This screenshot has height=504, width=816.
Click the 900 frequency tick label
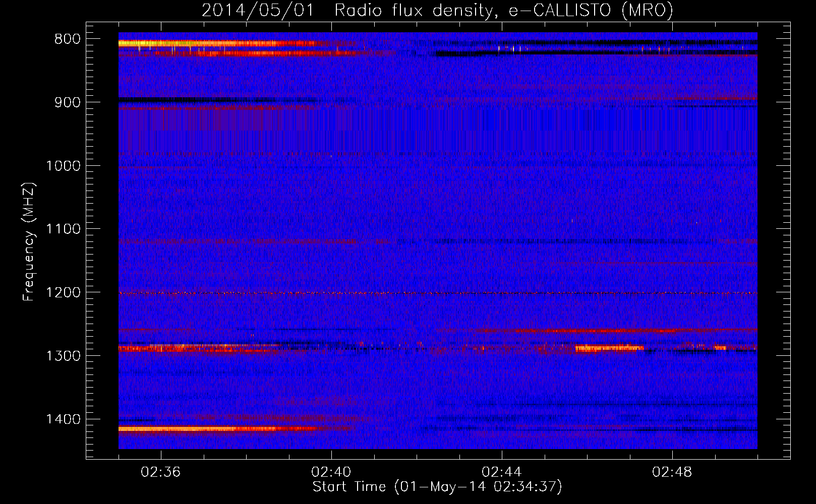coord(67,102)
